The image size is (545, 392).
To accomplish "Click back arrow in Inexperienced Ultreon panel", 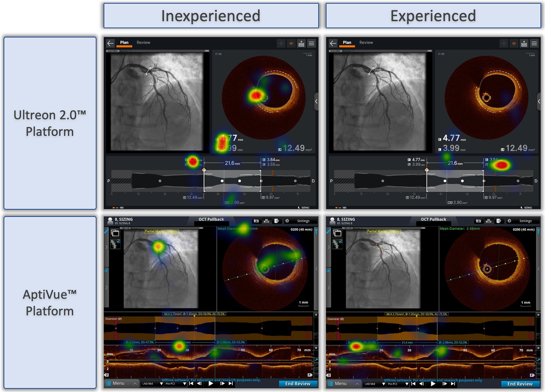I will click(x=110, y=43).
